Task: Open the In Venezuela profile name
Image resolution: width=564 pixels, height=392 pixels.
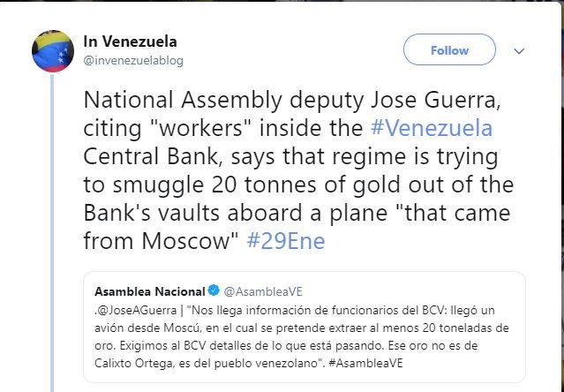Action: [130, 41]
